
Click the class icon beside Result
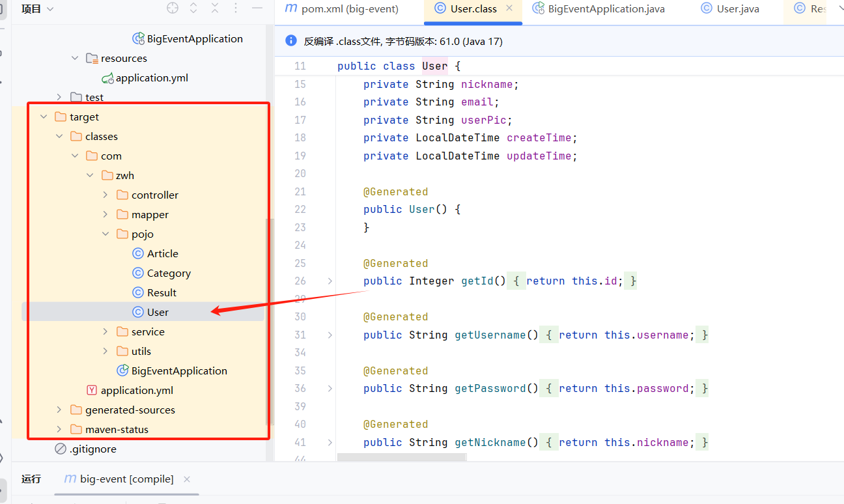(x=137, y=292)
